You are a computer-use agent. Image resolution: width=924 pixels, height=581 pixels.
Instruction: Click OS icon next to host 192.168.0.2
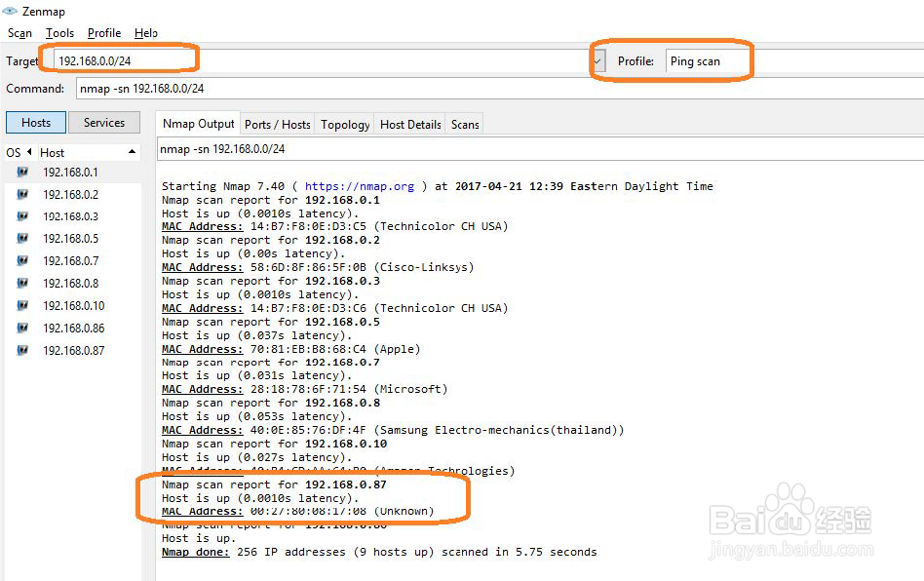pyautogui.click(x=22, y=194)
